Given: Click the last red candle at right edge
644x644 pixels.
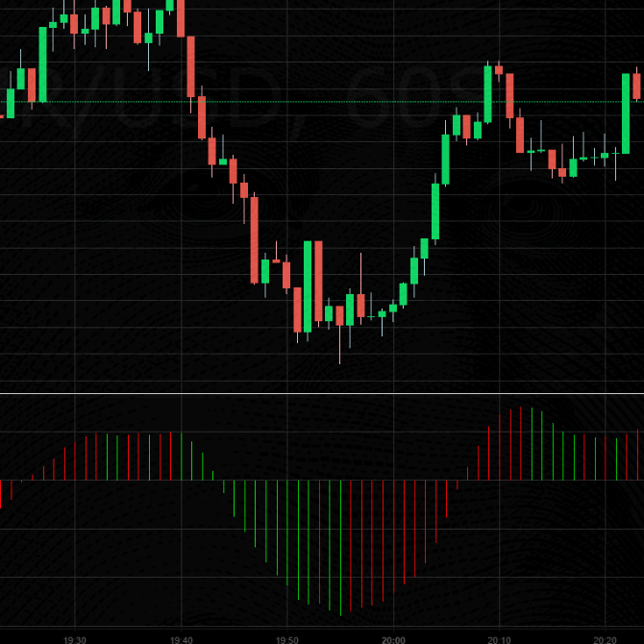Looking at the screenshot, I should [x=636, y=85].
